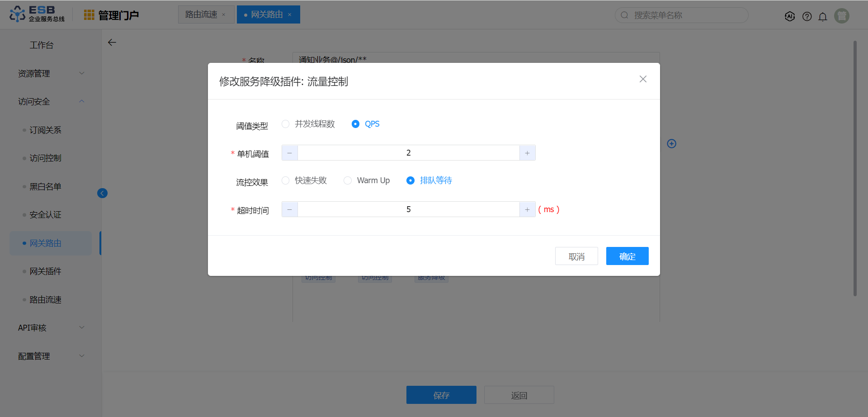Click the back arrow icon
Screen dimensions: 868x417
pos(112,43)
